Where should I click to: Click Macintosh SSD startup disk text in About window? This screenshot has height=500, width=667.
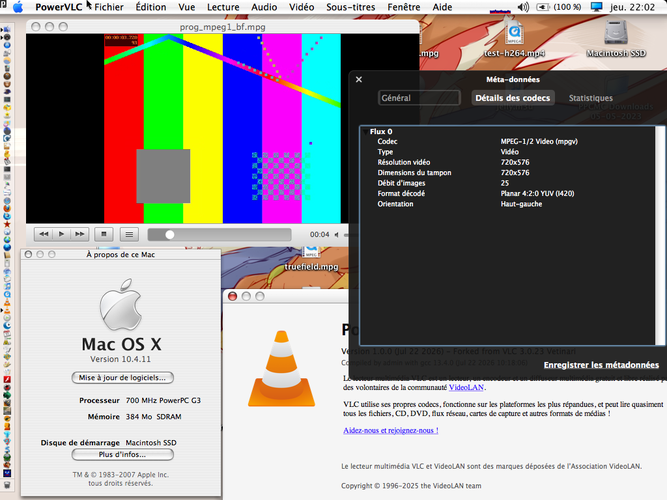point(151,443)
